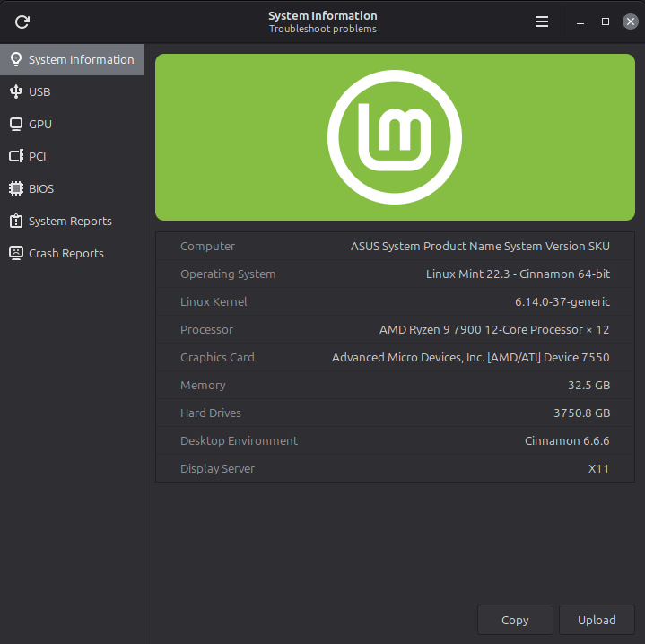645x644 pixels.
Task: Click the Crash Reports sad-face icon
Action: point(16,253)
